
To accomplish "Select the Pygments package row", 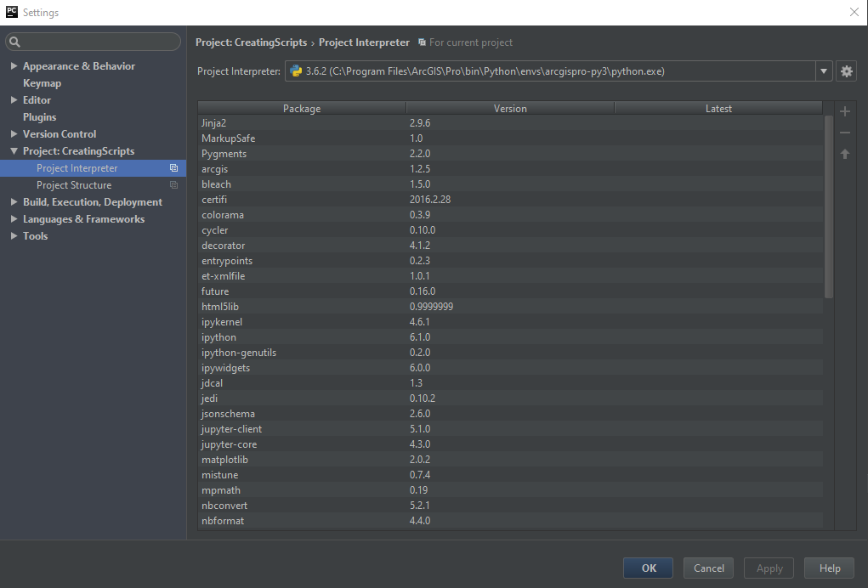I will [510, 154].
